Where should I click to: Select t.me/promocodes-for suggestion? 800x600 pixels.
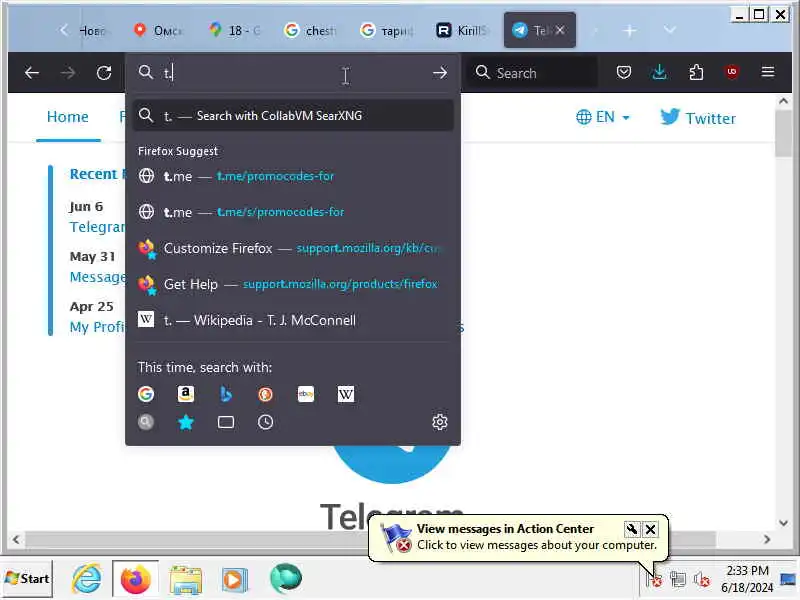293,176
